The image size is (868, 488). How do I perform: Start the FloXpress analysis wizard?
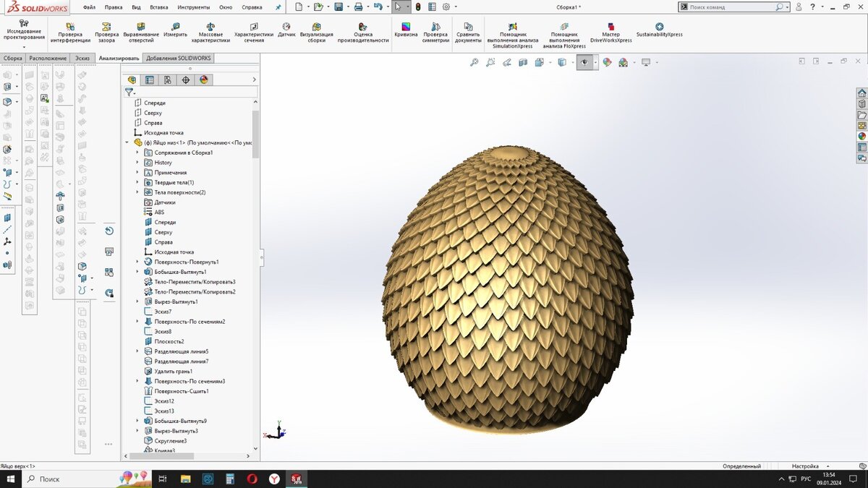pos(564,36)
